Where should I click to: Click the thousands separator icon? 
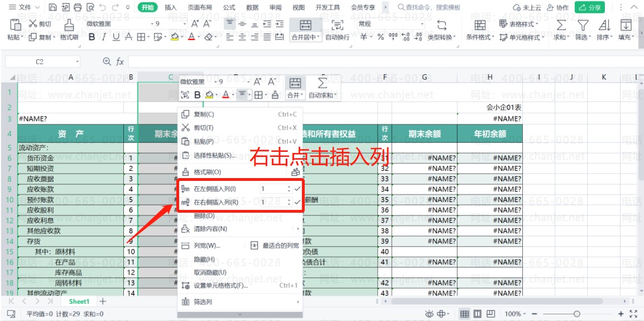pos(393,37)
